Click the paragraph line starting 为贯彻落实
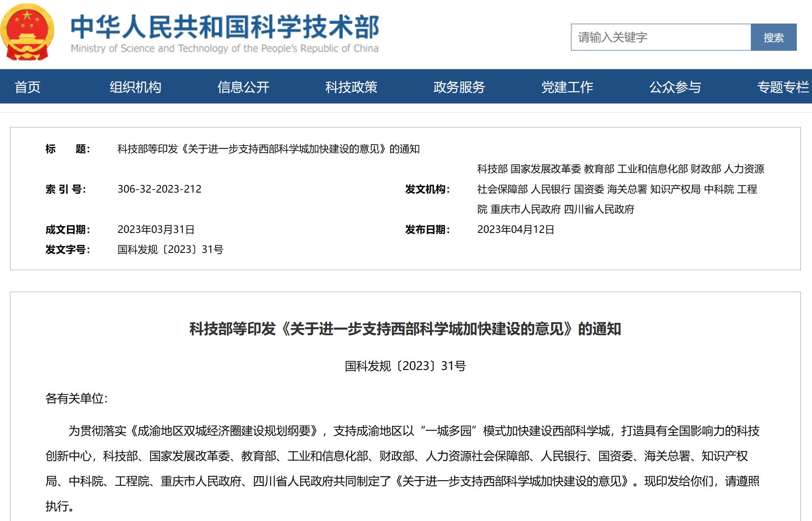The width and height of the screenshot is (812, 521). [414, 430]
